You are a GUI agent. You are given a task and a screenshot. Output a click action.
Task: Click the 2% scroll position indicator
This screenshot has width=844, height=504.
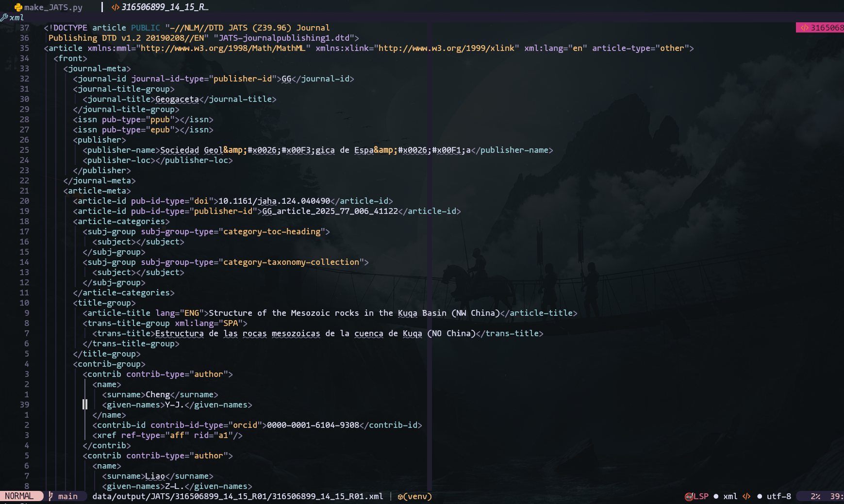(x=815, y=496)
